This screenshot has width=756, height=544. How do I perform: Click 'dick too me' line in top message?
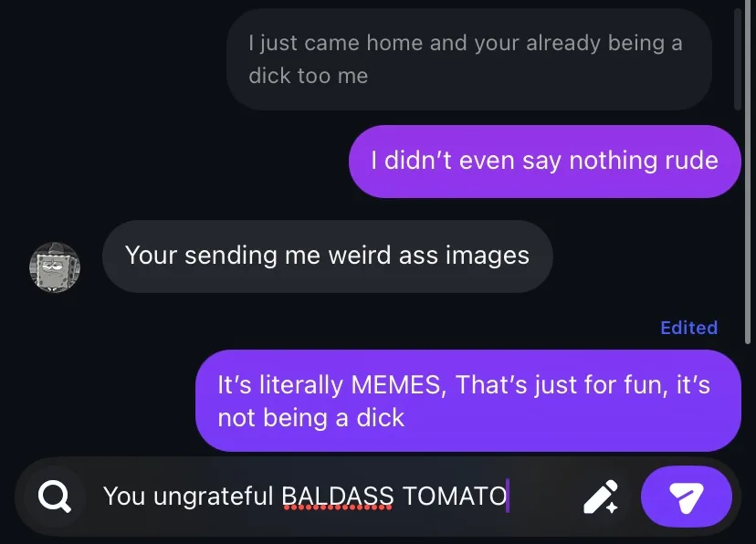[308, 76]
